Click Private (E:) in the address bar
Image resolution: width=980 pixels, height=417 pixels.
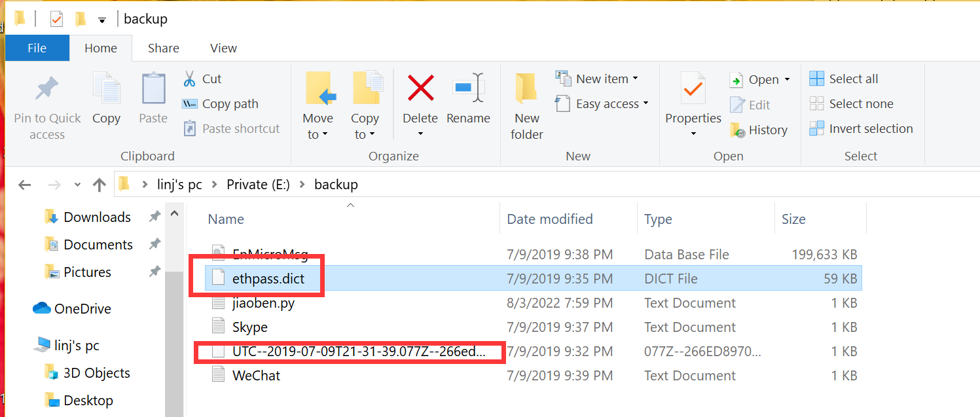click(x=257, y=185)
